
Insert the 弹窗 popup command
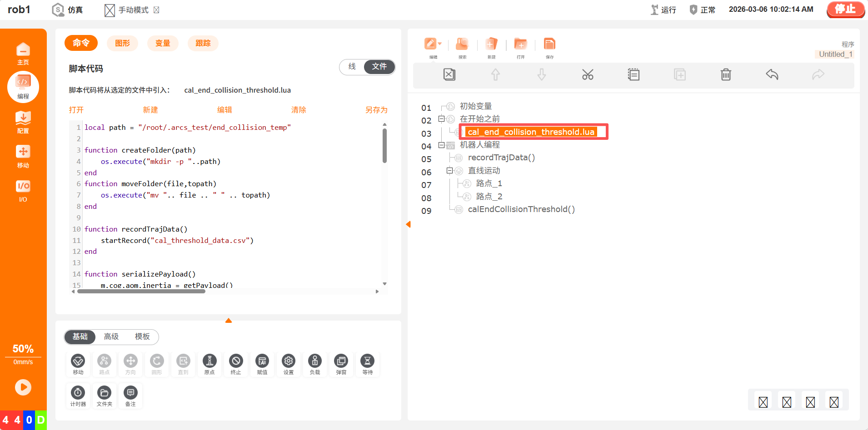click(341, 361)
